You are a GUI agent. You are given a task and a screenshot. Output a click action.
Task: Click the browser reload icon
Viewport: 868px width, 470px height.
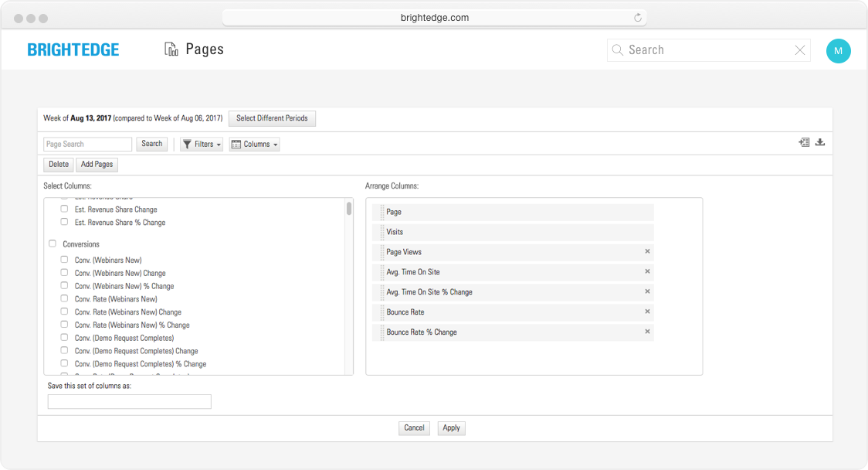click(x=638, y=18)
